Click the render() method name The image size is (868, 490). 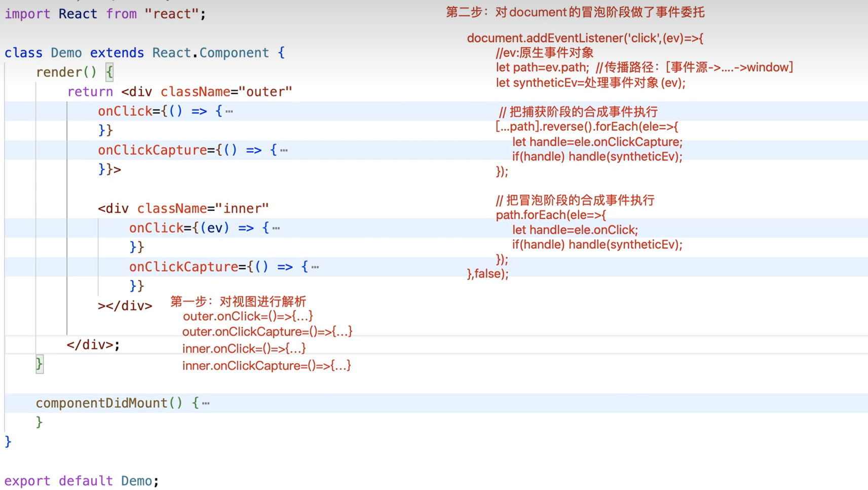click(x=66, y=72)
